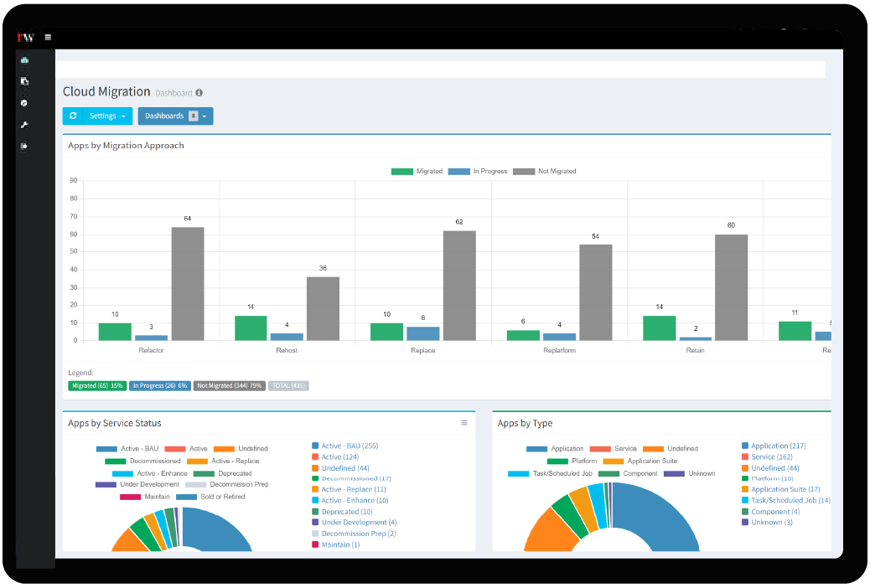The image size is (870, 588).
Task: Toggle the Not Migrated series in the chart legend
Action: point(544,172)
